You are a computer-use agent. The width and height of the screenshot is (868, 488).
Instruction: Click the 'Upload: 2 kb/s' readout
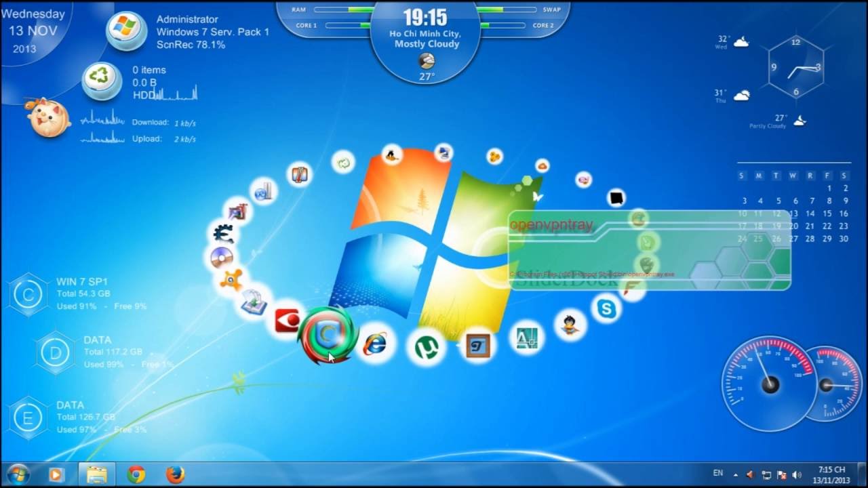click(164, 139)
